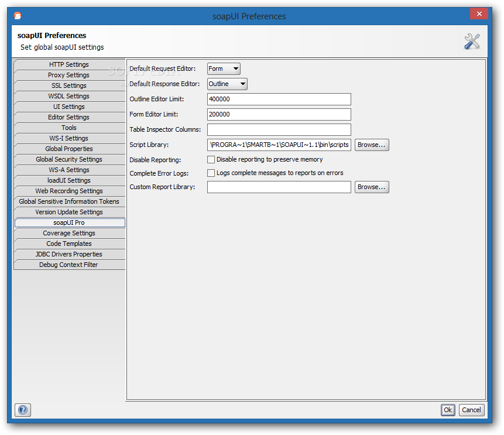Go to the UI Settings tab
This screenshot has height=435, width=504.
69,107
